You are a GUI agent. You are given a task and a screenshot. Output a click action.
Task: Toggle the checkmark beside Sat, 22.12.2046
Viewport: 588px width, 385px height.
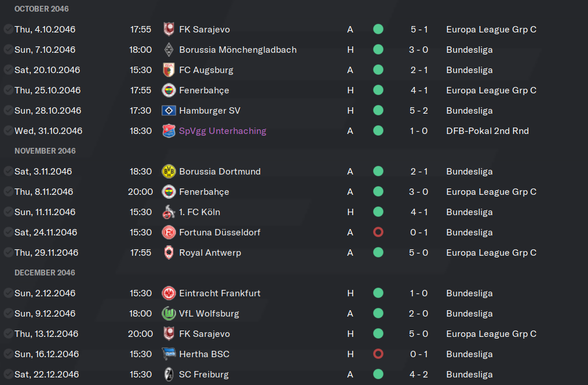point(8,374)
